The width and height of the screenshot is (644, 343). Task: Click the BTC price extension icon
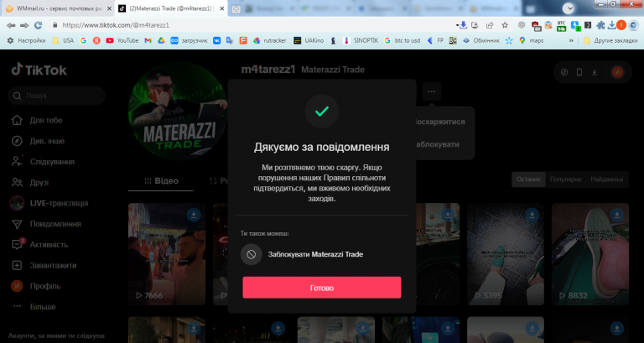[x=561, y=25]
